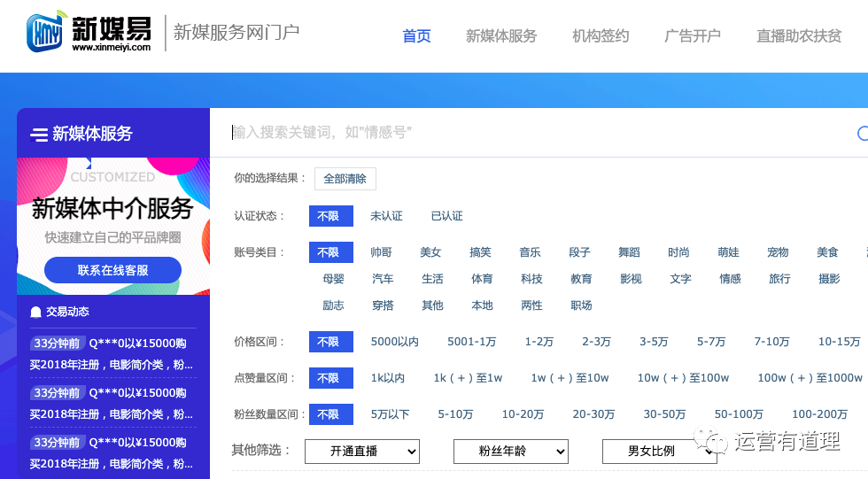
Task: Click the search keyword input field
Action: pyautogui.click(x=531, y=133)
